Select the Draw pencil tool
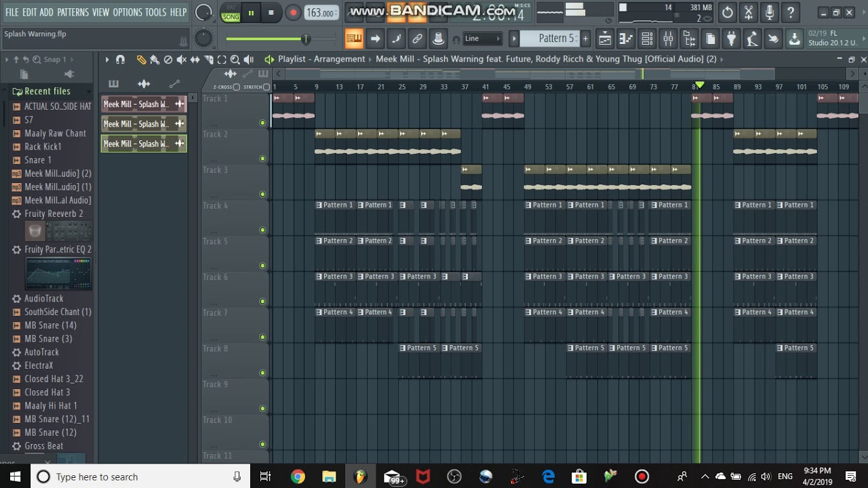 (141, 60)
